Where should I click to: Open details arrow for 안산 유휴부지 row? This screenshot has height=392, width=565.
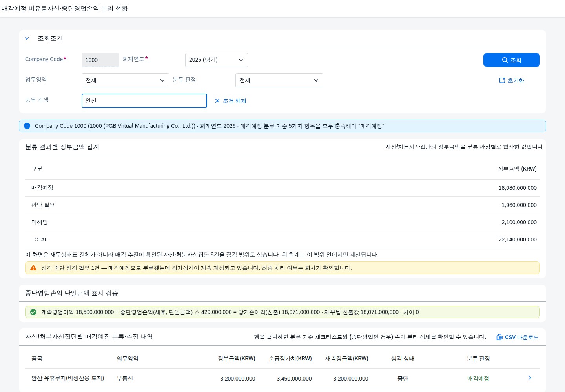530,378
